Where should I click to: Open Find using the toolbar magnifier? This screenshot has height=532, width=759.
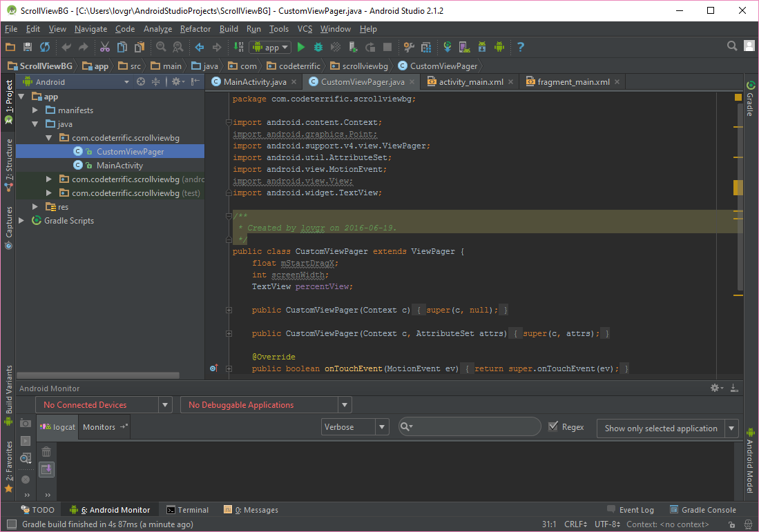point(161,47)
